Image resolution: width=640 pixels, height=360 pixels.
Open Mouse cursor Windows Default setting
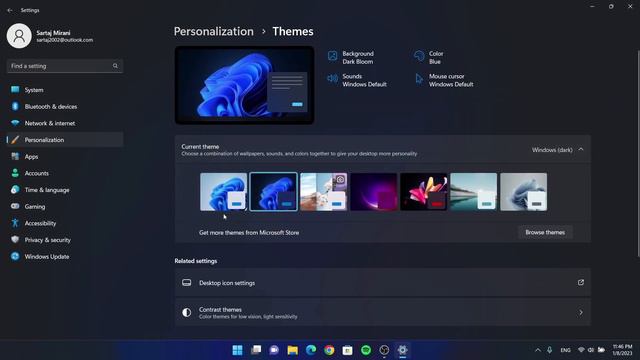tap(444, 80)
